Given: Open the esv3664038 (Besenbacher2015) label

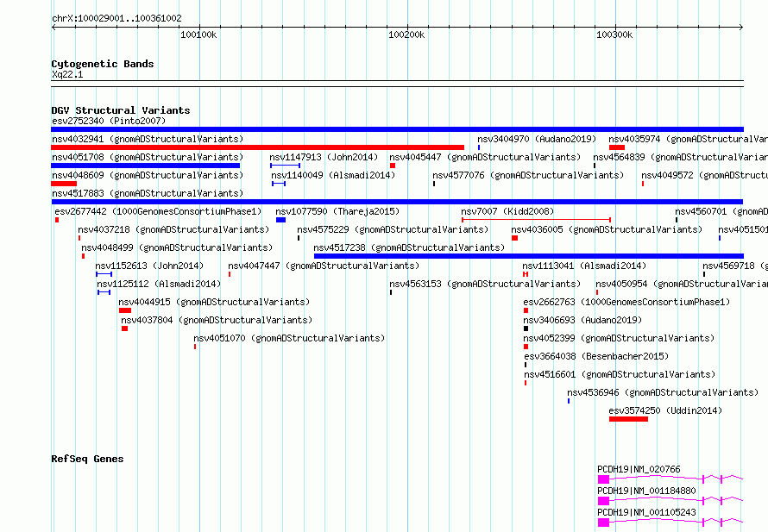Looking at the screenshot, I should click(x=596, y=356).
